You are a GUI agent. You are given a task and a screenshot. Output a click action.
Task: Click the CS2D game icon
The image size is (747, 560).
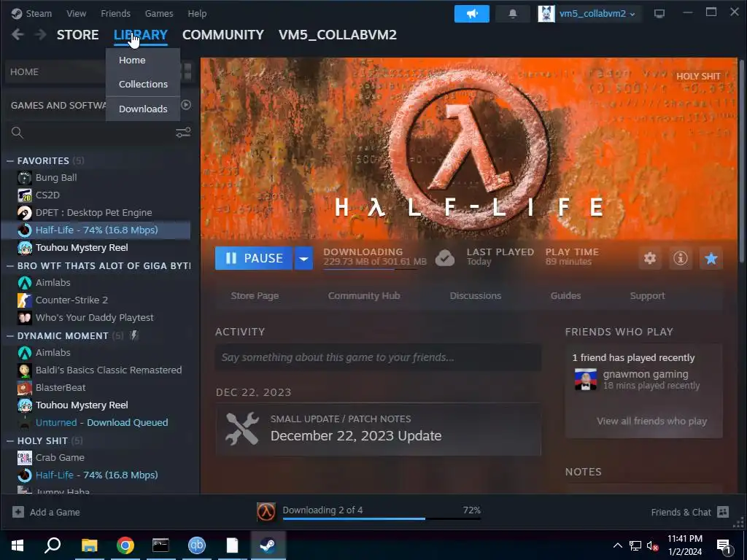pyautogui.click(x=25, y=195)
